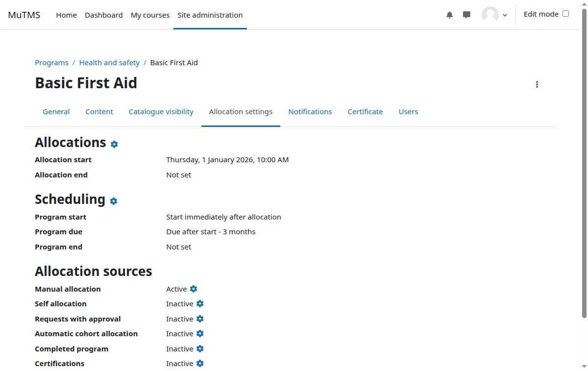
Task: Edit Manual allocation source gear icon
Action: tap(194, 289)
